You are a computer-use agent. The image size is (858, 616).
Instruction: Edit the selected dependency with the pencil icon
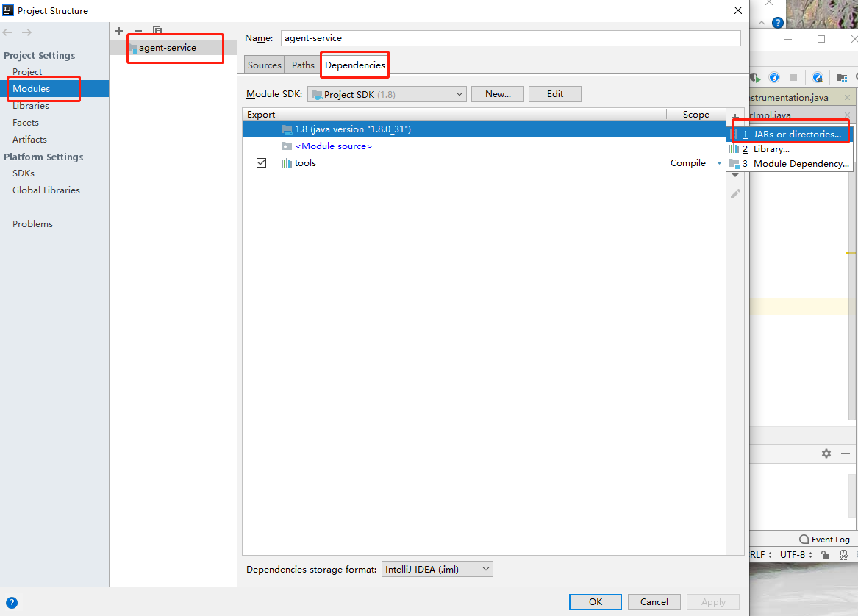click(735, 193)
